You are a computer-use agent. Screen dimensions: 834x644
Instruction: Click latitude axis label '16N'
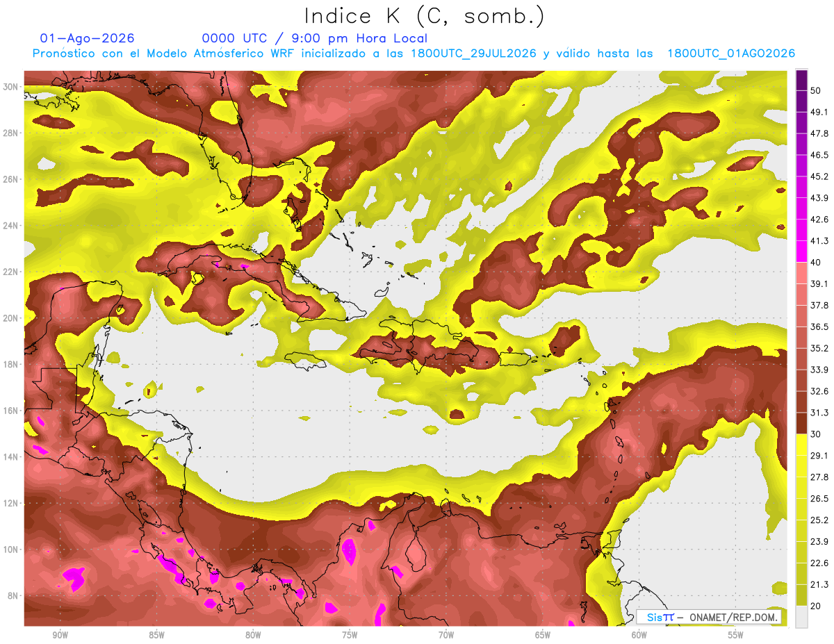(x=10, y=411)
